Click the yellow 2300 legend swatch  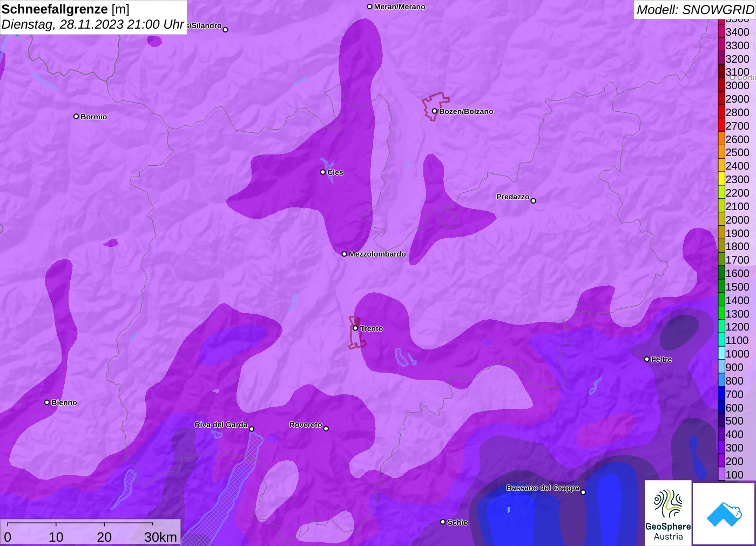tap(721, 179)
